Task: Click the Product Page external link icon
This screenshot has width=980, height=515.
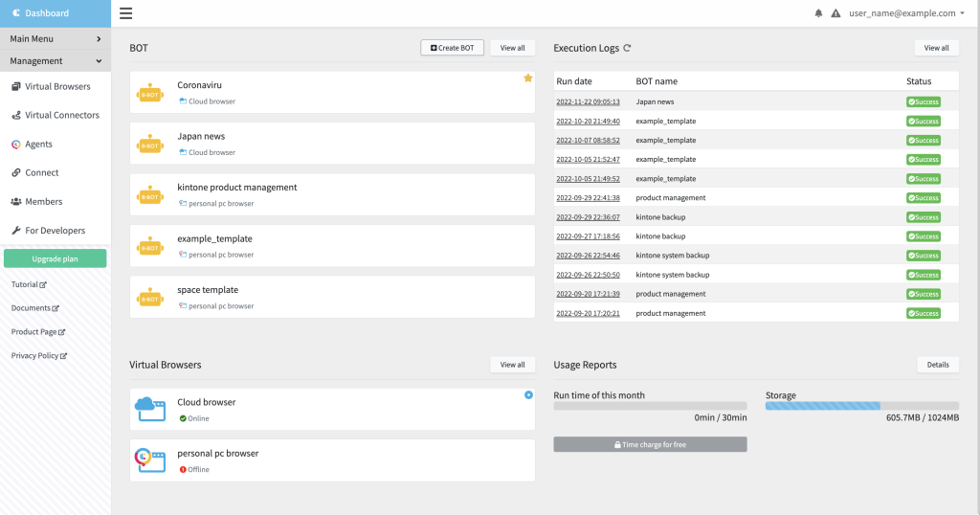Action: [x=62, y=332]
